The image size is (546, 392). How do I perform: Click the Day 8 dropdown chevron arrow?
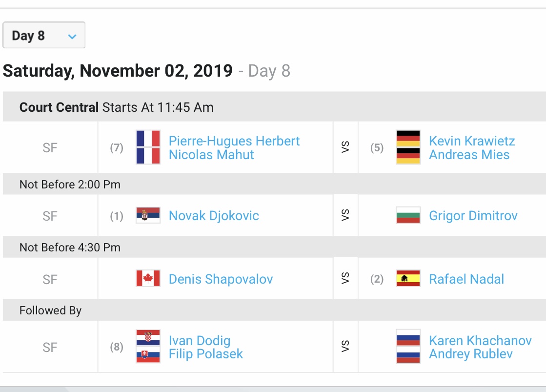[x=72, y=36]
